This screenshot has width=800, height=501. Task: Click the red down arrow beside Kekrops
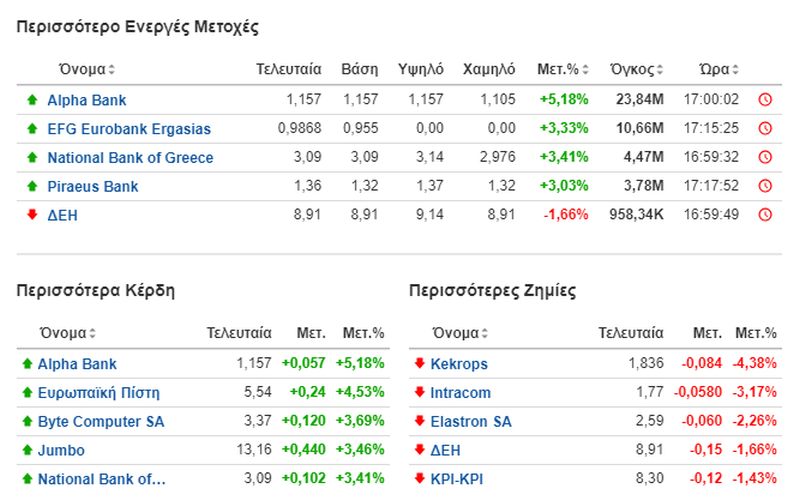419,363
